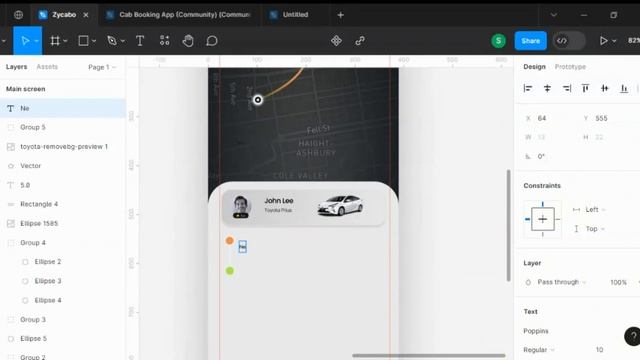Open the Assets tab
Viewport: 640px width, 360px height.
point(47,67)
